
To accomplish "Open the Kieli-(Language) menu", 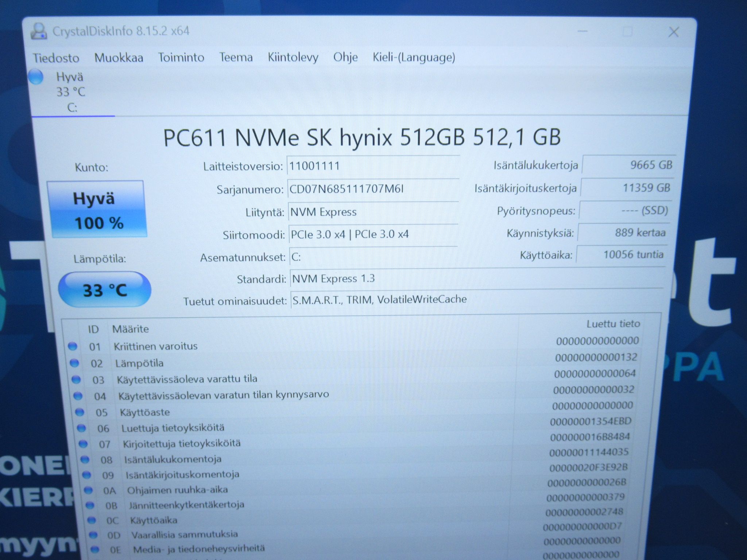I will 414,57.
